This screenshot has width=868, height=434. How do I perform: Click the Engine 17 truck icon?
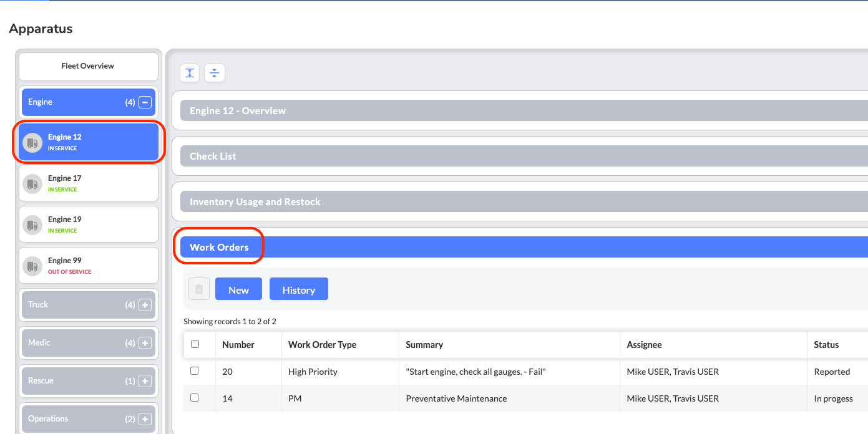[32, 183]
